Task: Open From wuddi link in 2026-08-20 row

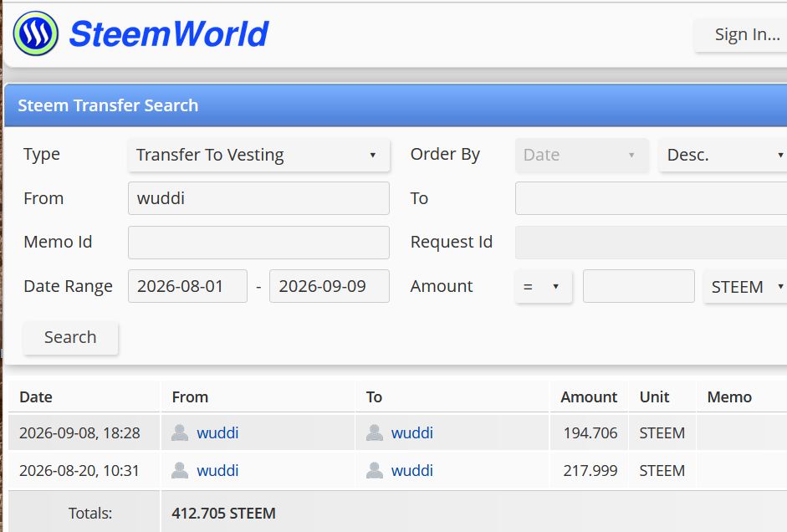Action: tap(217, 470)
